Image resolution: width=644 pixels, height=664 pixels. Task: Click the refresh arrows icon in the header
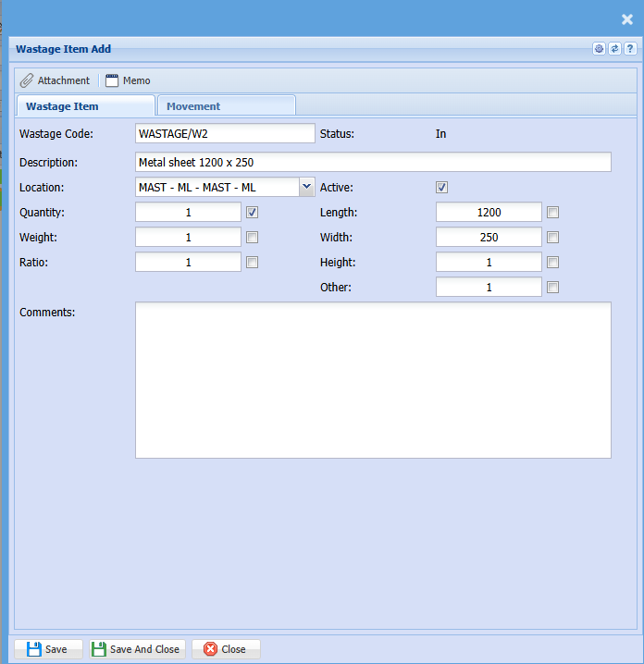614,49
